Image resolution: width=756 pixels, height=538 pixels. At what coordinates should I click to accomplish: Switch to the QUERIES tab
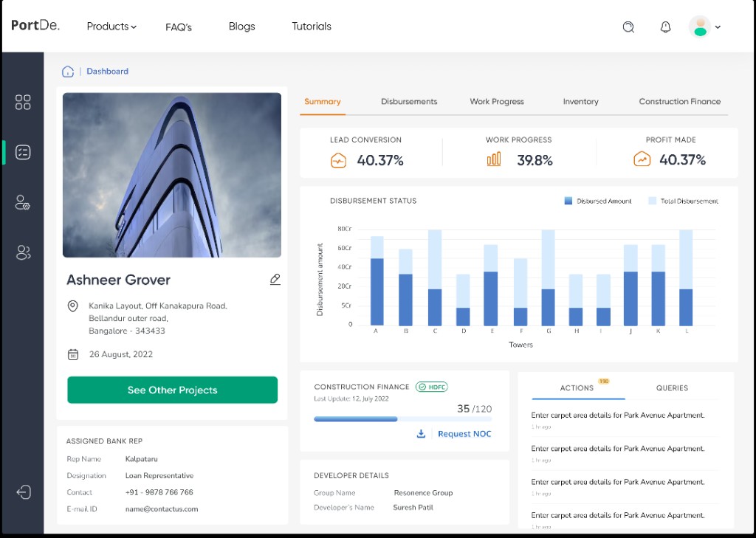tap(672, 388)
